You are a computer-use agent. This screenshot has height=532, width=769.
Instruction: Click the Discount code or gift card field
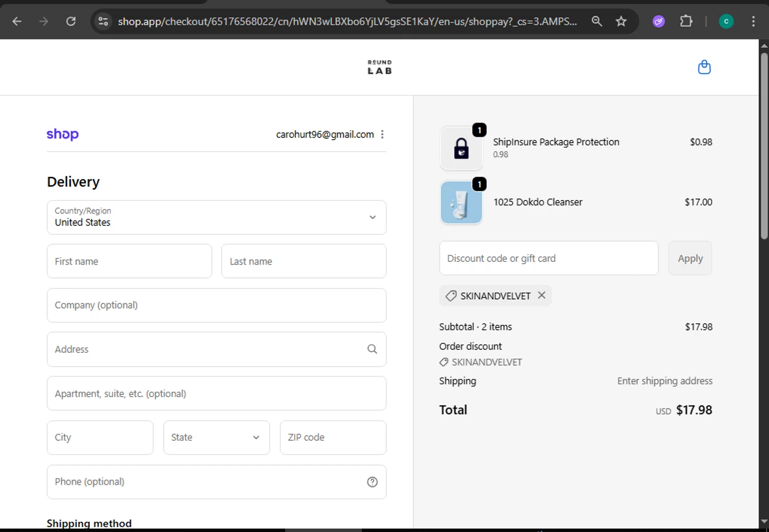point(549,258)
